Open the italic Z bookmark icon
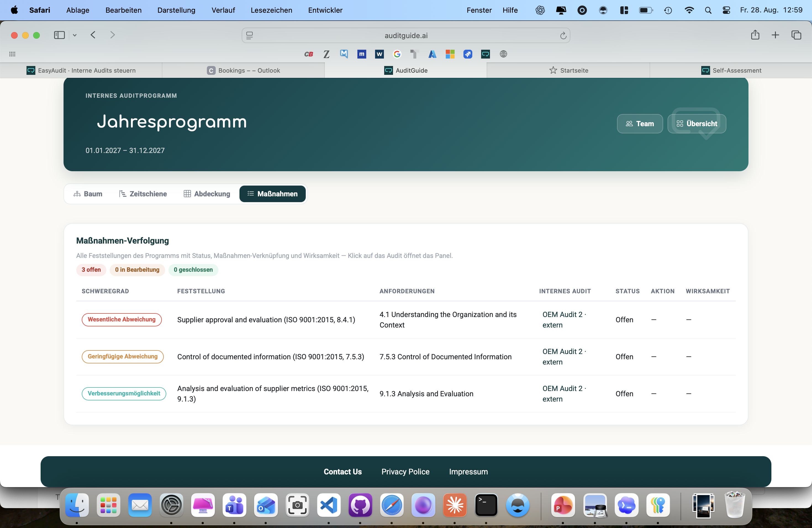The height and width of the screenshot is (528, 812). pyautogui.click(x=326, y=54)
